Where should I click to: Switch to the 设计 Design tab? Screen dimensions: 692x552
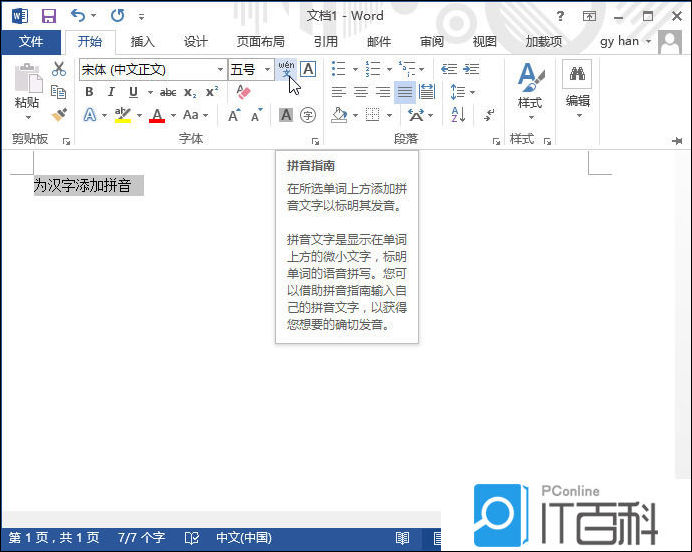tap(196, 42)
